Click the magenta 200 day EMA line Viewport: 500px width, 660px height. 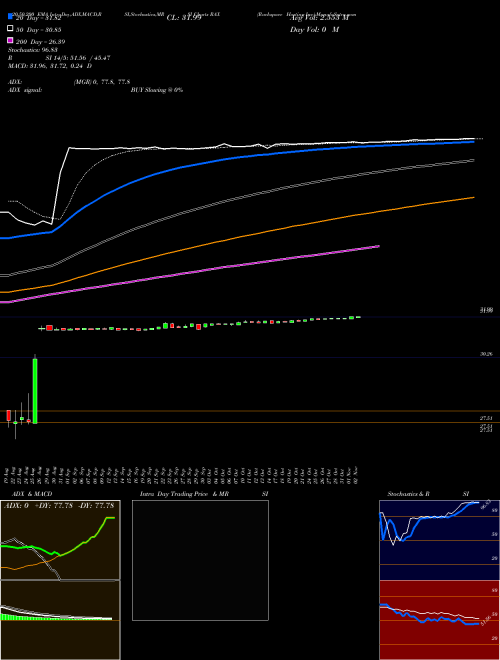(189, 273)
